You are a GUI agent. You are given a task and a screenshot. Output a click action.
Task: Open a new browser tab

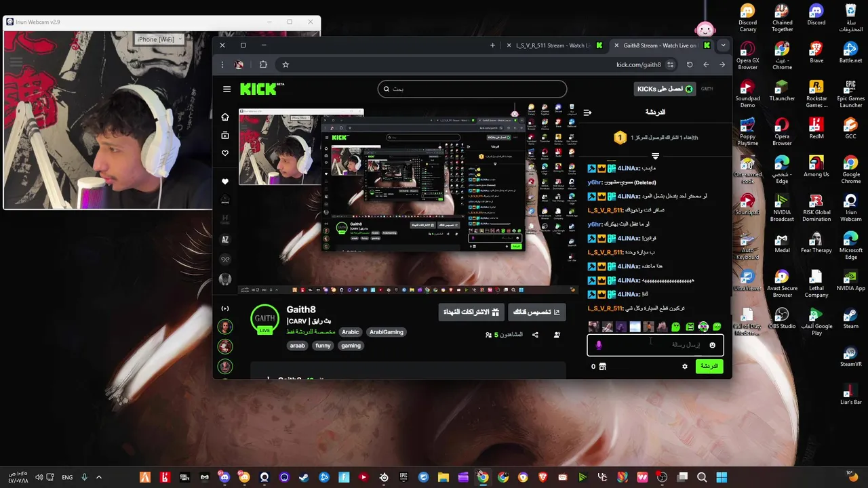[492, 45]
